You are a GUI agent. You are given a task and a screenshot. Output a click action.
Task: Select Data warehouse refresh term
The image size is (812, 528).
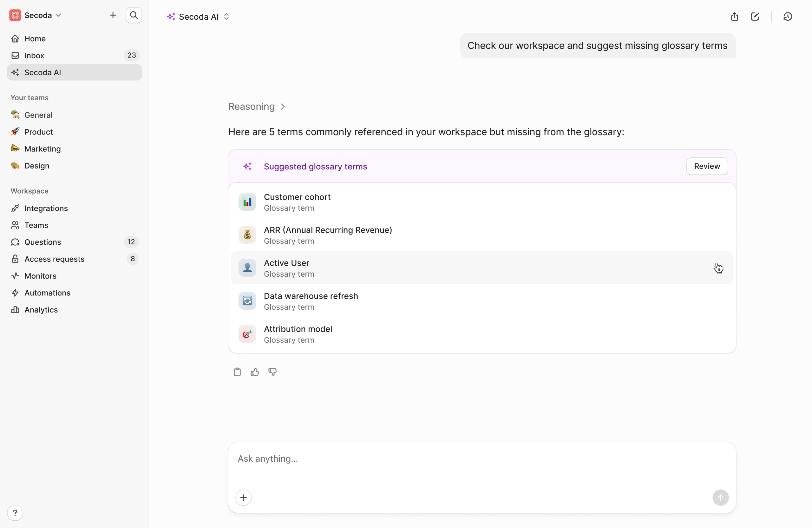(x=482, y=301)
